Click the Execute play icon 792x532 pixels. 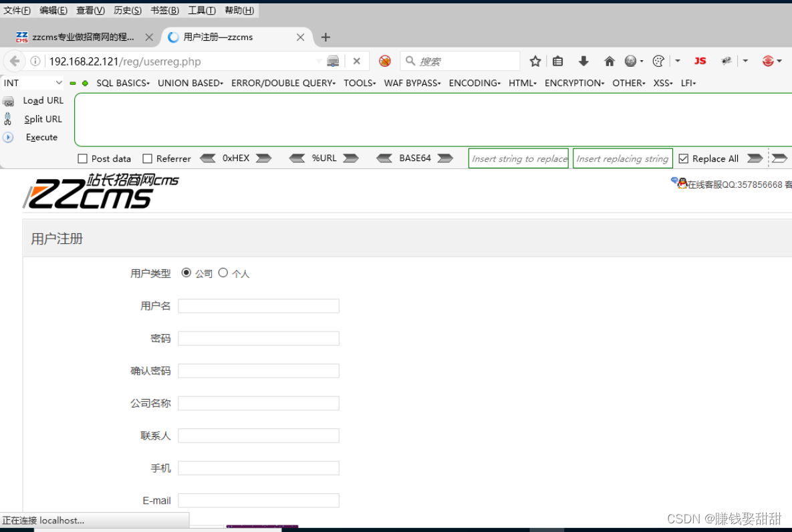point(8,138)
